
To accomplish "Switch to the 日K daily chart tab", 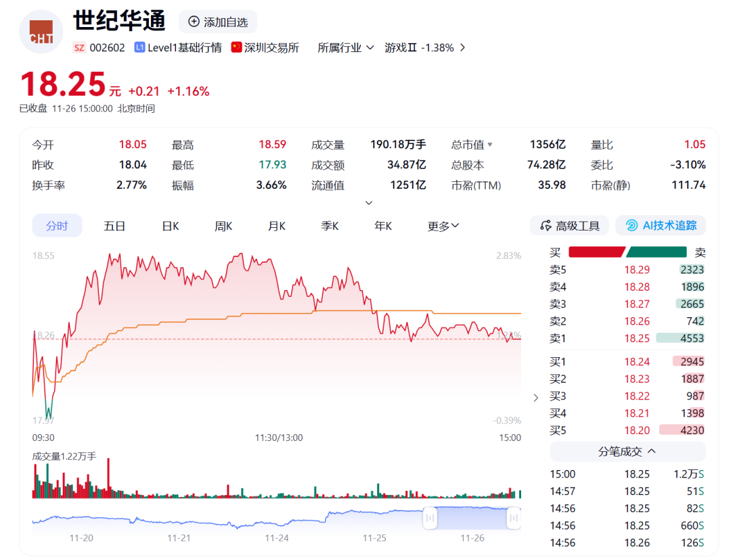I will tap(169, 226).
